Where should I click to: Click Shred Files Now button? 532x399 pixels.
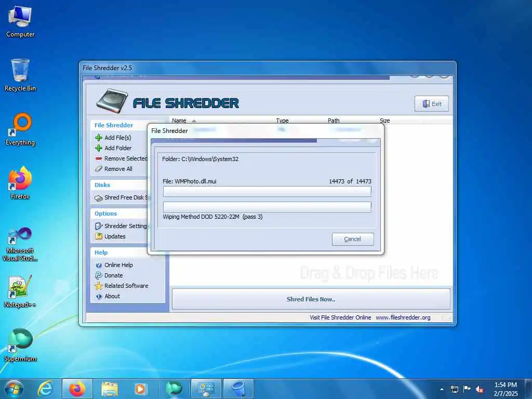[311, 299]
